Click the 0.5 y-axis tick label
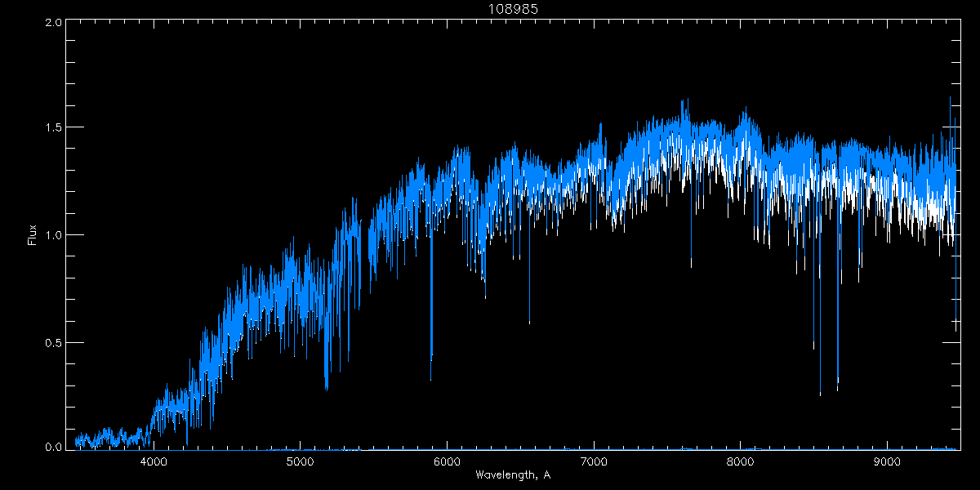The height and width of the screenshot is (490, 980). [53, 341]
